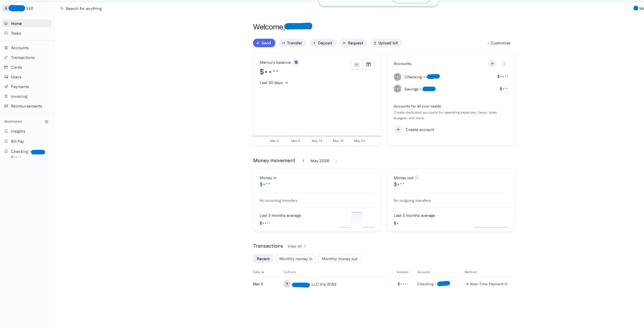Sort transactions by the Date column
The width and height of the screenshot is (644, 328).
click(x=258, y=272)
